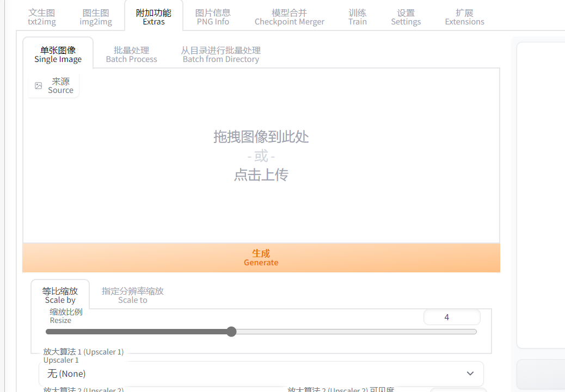
Task: Switch to the Scale to tab
Action: click(x=132, y=295)
